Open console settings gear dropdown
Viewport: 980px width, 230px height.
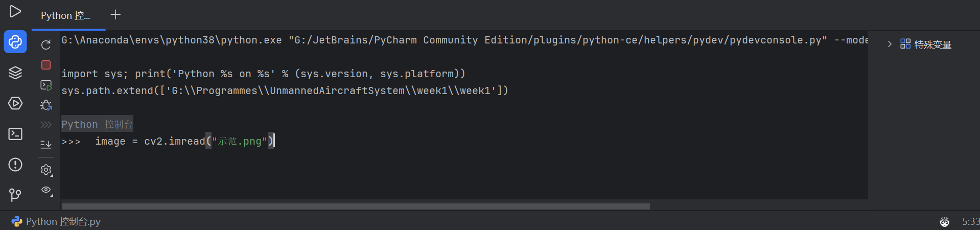tap(46, 170)
